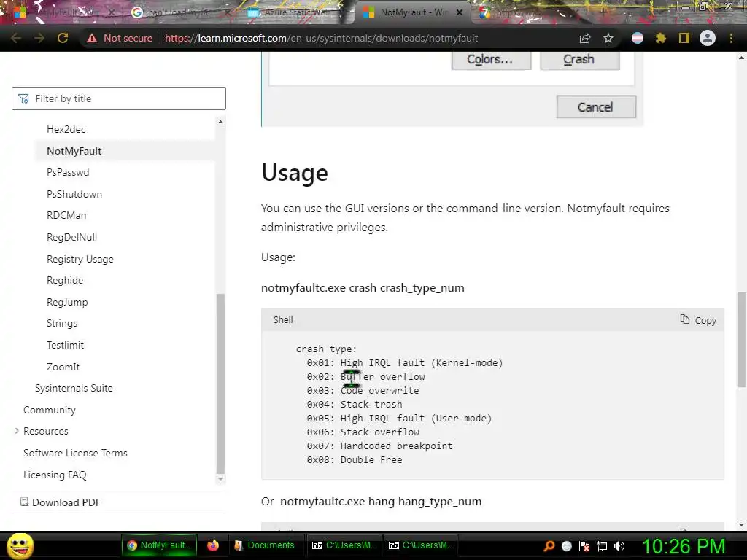Screen dimensions: 747x560
Task: Reload the page with the refresh icon
Action: (63, 38)
